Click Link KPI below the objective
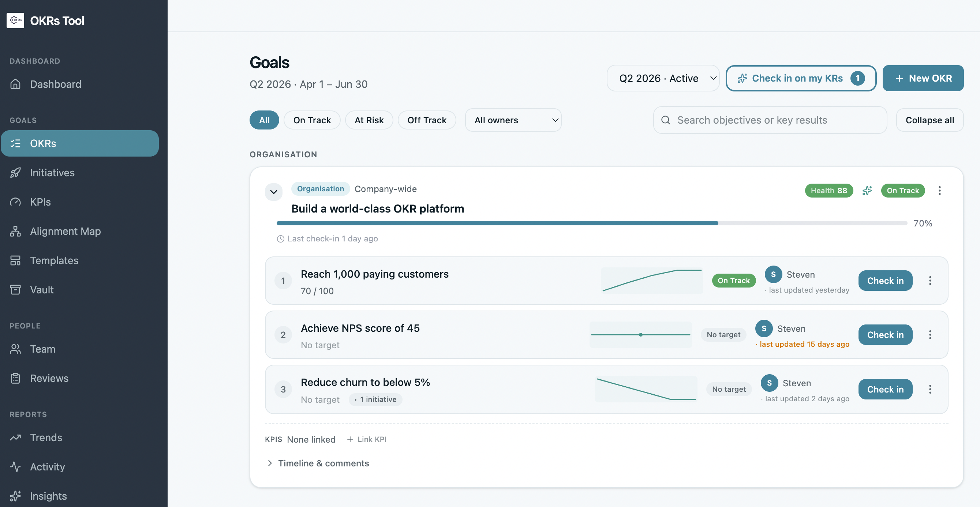The height and width of the screenshot is (507, 980). (366, 439)
